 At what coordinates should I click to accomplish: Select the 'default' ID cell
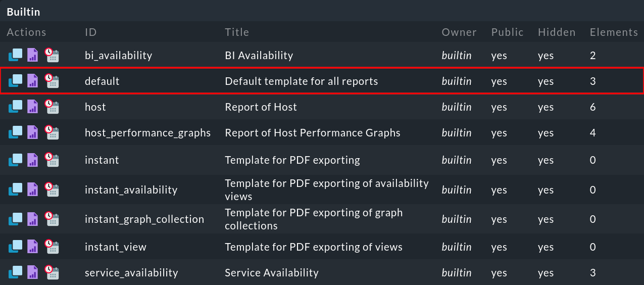coord(102,81)
